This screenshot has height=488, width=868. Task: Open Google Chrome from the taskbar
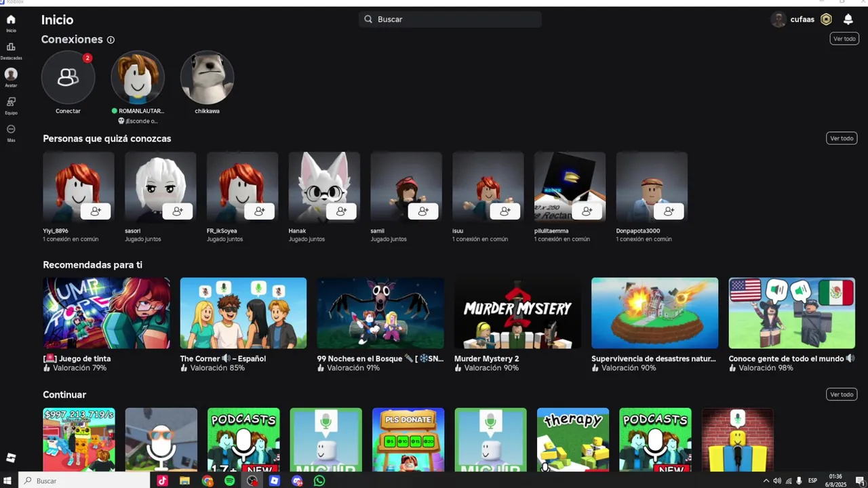tap(207, 481)
